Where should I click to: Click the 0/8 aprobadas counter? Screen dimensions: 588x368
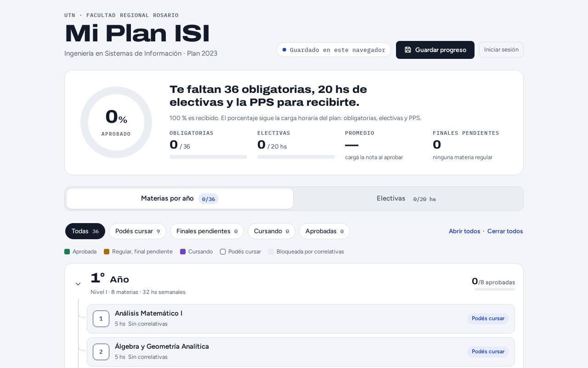click(x=493, y=282)
